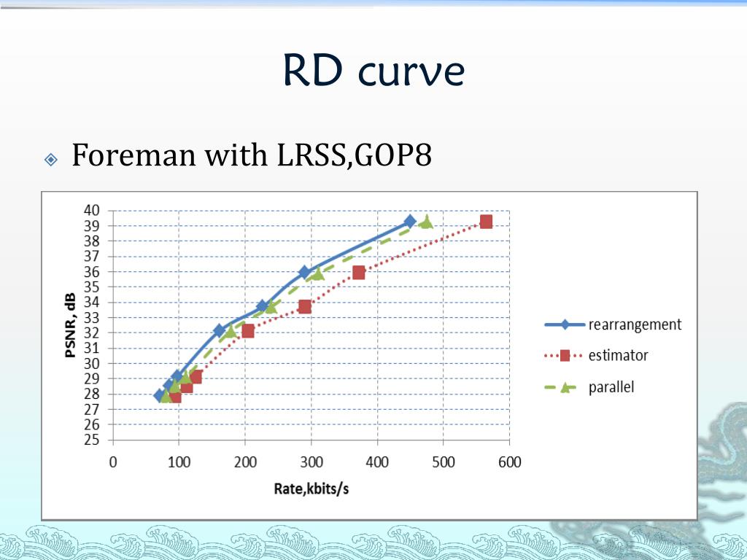Click the blue rearrangement point at 36 dB
The height and width of the screenshot is (560, 747).
[x=305, y=273]
